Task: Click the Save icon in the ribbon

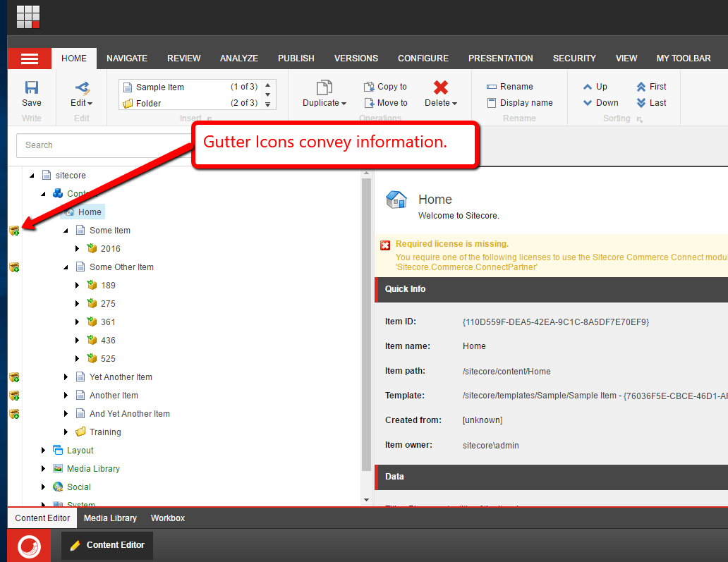Action: coord(32,87)
